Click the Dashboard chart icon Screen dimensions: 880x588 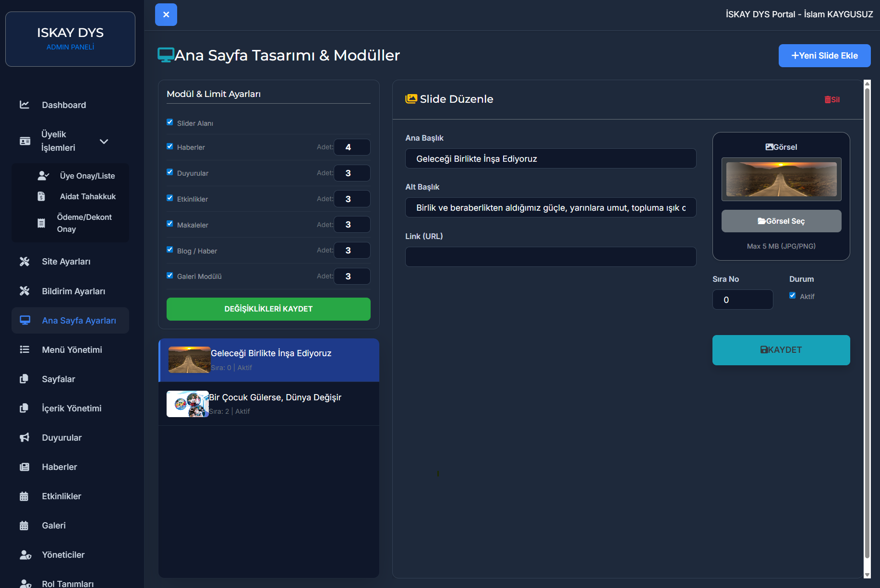tap(24, 105)
